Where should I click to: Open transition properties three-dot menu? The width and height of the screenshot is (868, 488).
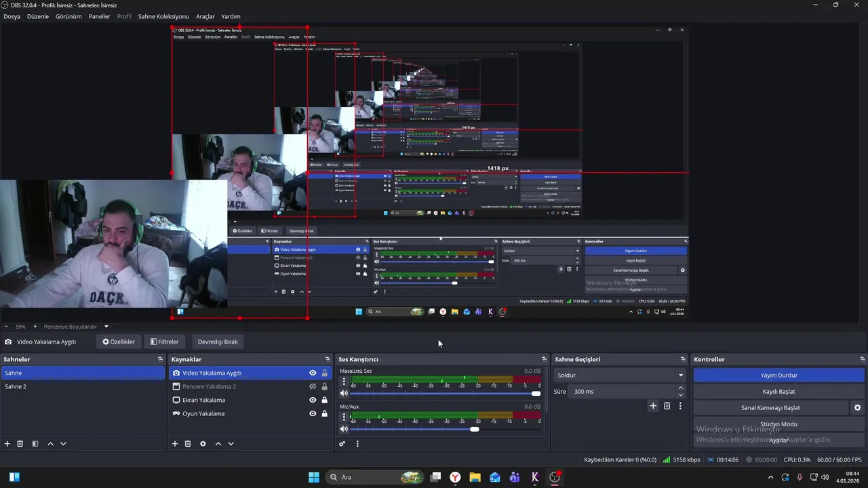[680, 406]
